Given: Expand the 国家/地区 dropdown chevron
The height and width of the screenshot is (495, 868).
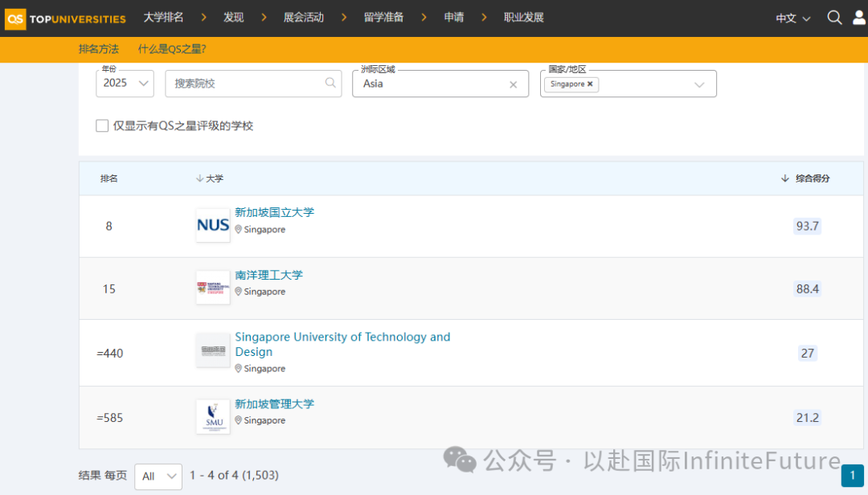Looking at the screenshot, I should [699, 84].
